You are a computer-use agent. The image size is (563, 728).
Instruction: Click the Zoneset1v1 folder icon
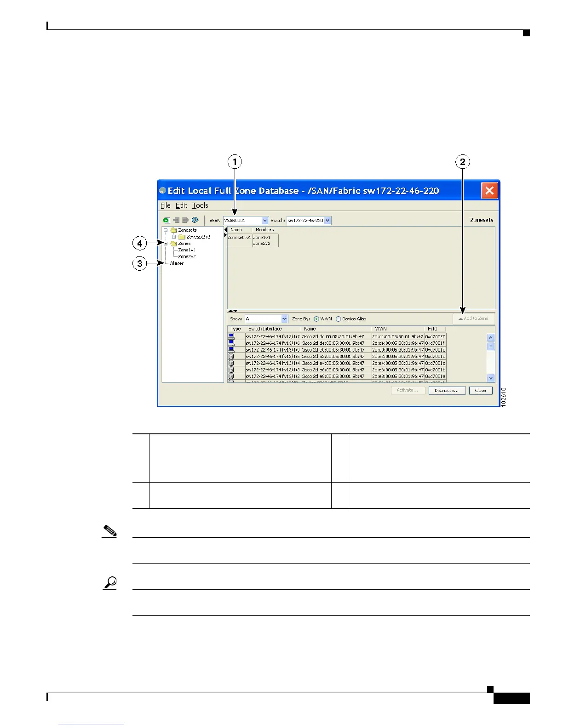tap(182, 237)
